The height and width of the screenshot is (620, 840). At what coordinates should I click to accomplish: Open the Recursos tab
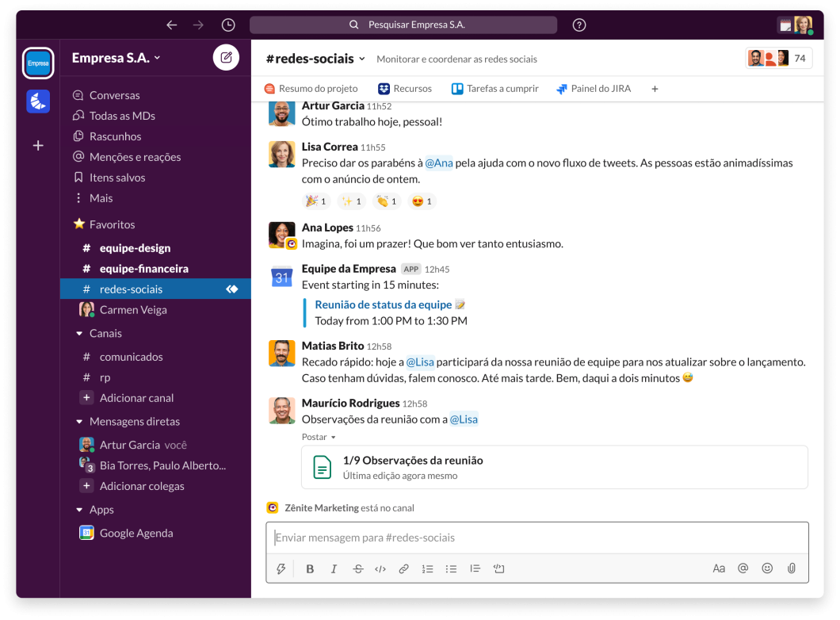point(405,89)
